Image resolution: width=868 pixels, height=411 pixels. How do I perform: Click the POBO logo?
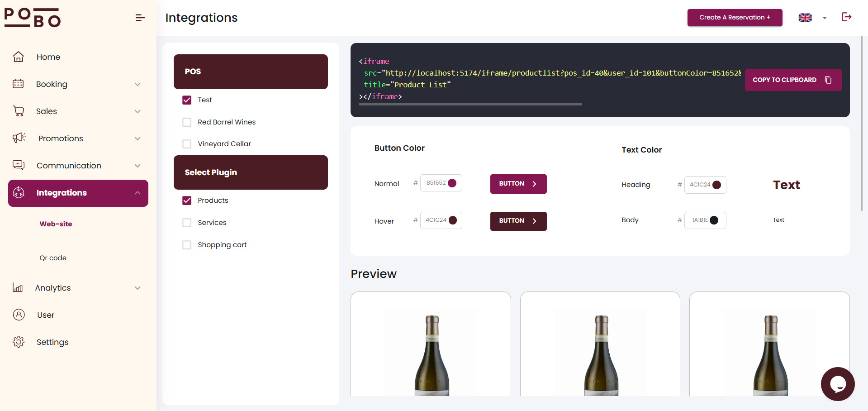click(33, 18)
